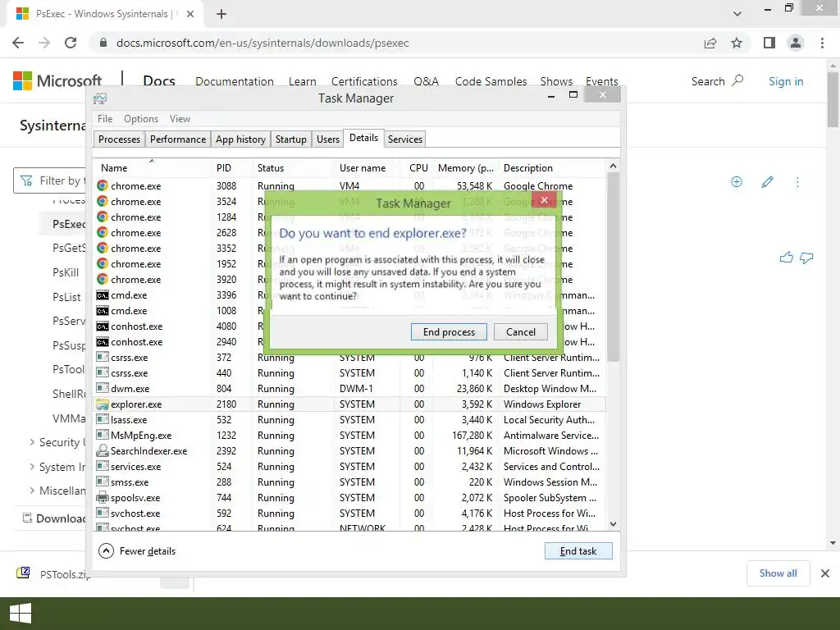Sort processes by the Name column header
The height and width of the screenshot is (630, 840).
(152, 167)
